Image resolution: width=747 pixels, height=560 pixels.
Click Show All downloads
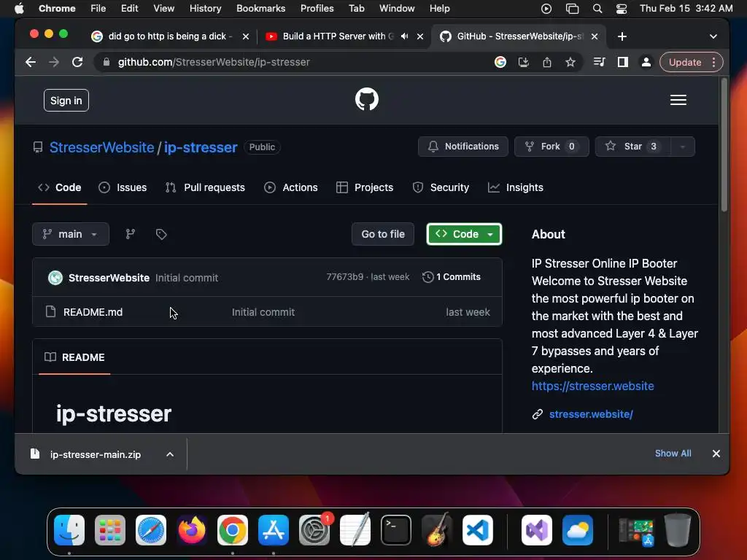pos(673,454)
